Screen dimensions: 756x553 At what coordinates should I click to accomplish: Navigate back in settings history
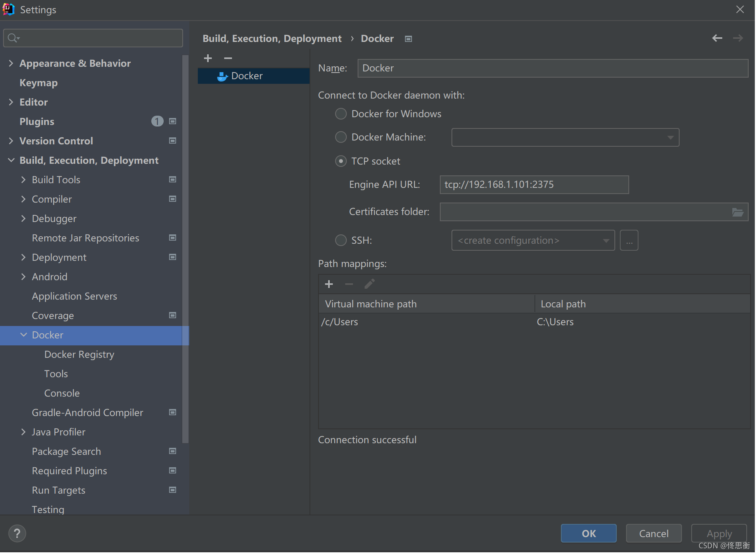tap(717, 38)
